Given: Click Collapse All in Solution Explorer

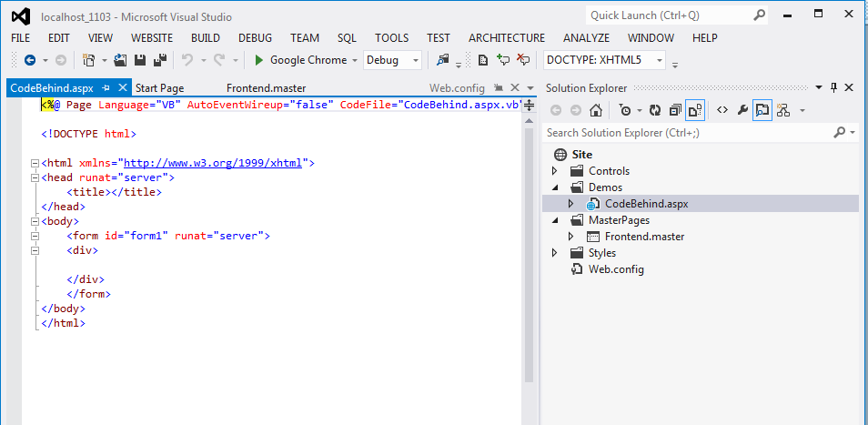Looking at the screenshot, I should coord(675,110).
